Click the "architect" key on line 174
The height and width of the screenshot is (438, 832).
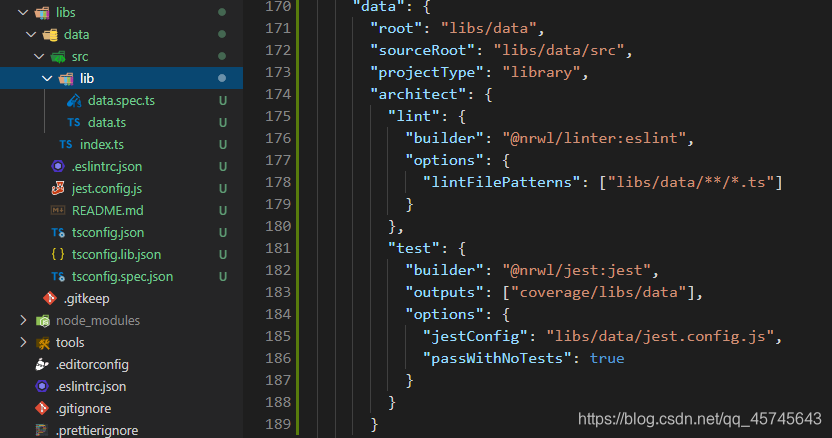[418, 94]
